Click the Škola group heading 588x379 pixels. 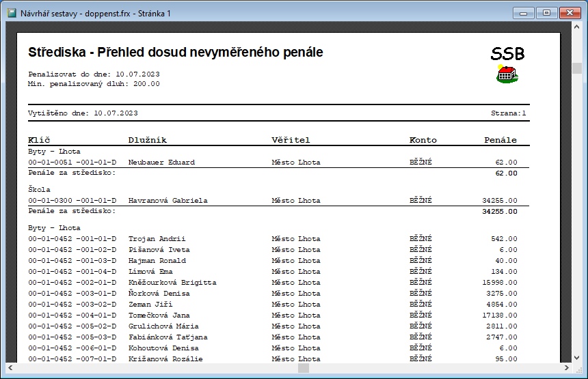point(40,190)
